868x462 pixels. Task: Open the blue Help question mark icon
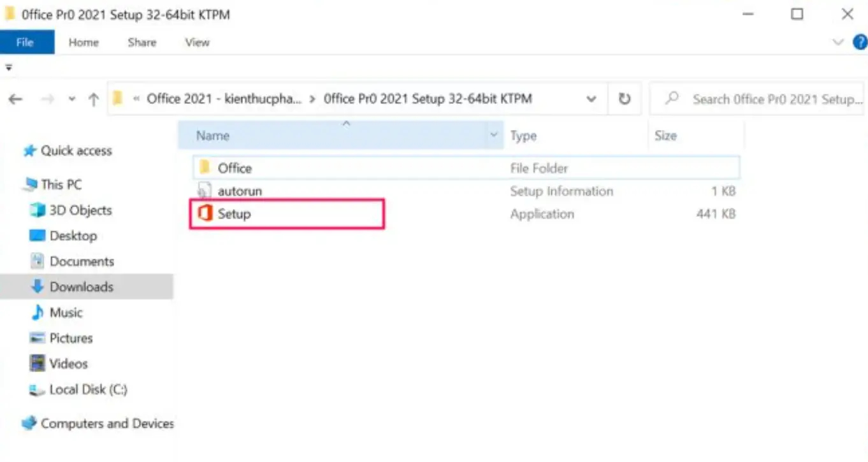pos(860,42)
